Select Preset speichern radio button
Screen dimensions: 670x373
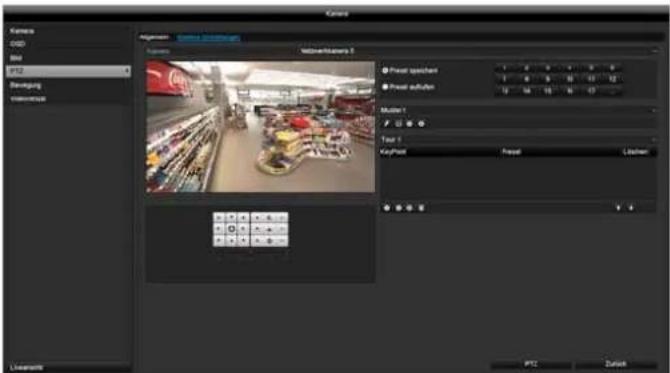click(385, 70)
